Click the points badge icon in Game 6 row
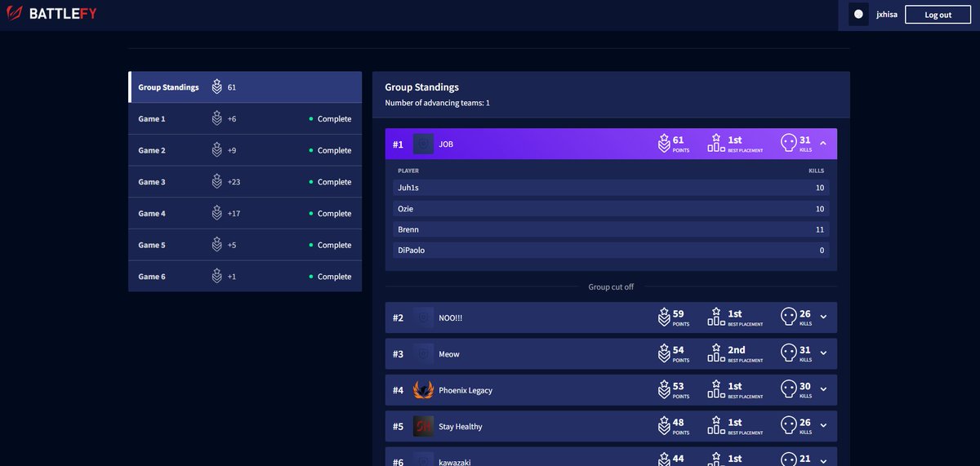 (216, 277)
